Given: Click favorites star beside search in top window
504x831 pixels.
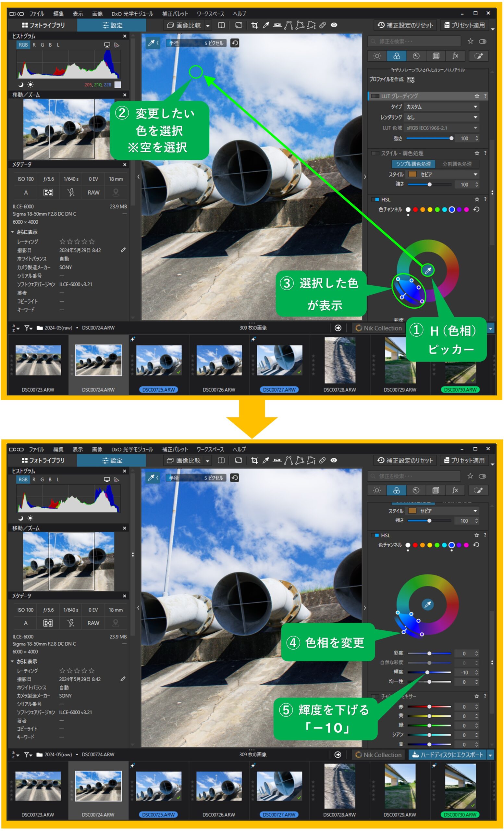Looking at the screenshot, I should [471, 41].
